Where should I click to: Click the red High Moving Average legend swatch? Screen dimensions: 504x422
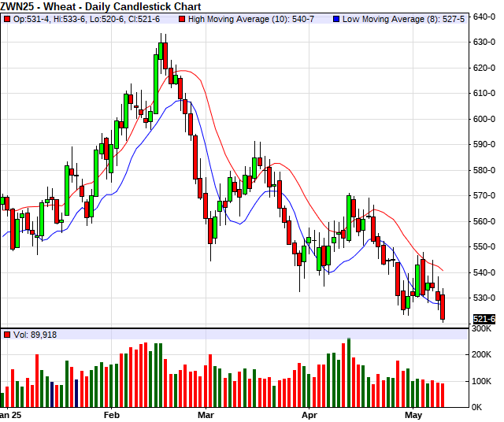coord(180,17)
